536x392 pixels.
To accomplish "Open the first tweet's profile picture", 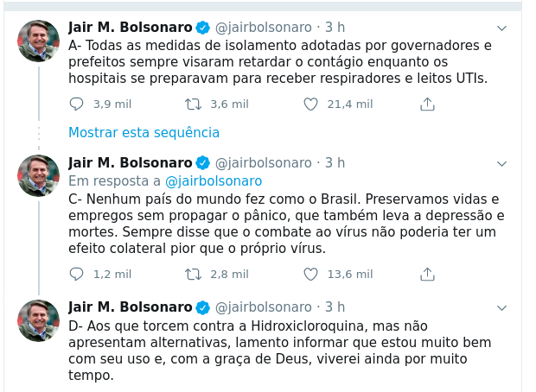I will pyautogui.click(x=39, y=41).
